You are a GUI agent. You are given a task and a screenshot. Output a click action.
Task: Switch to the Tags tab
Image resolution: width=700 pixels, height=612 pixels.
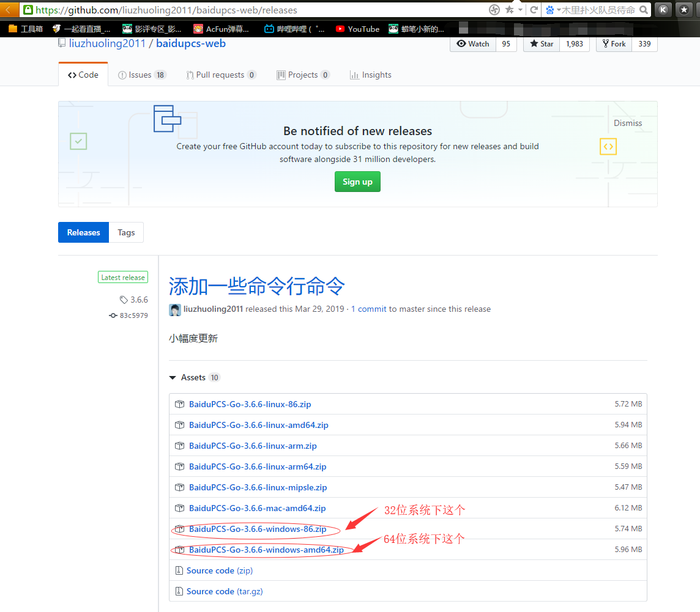[x=126, y=232]
